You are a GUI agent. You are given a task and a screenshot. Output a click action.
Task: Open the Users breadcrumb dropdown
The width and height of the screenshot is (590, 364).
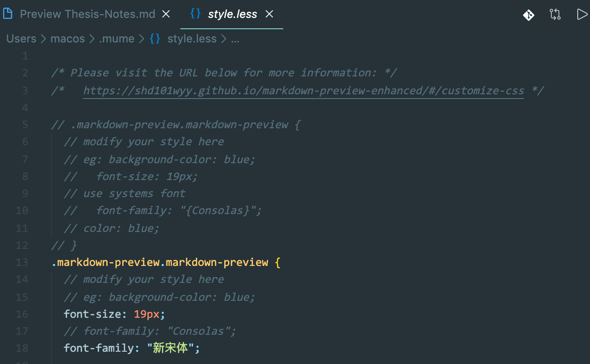[21, 39]
